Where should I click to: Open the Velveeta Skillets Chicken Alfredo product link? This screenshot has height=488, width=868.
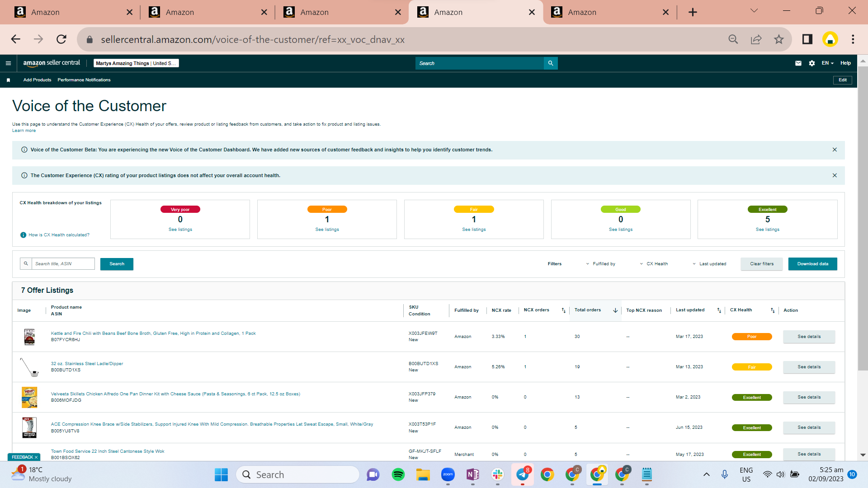(x=175, y=394)
